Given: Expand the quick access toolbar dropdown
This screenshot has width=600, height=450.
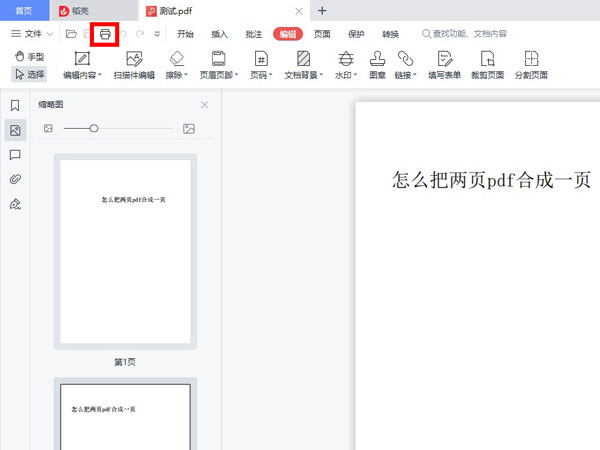Looking at the screenshot, I should coord(157,34).
